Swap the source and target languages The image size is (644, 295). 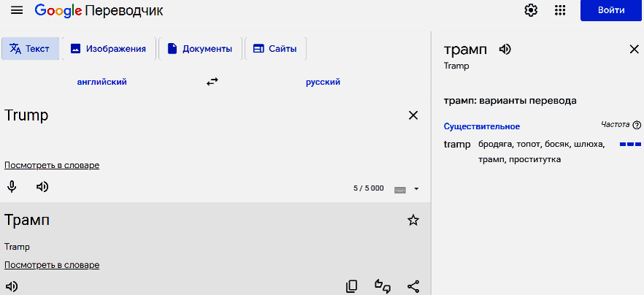pos(212,82)
